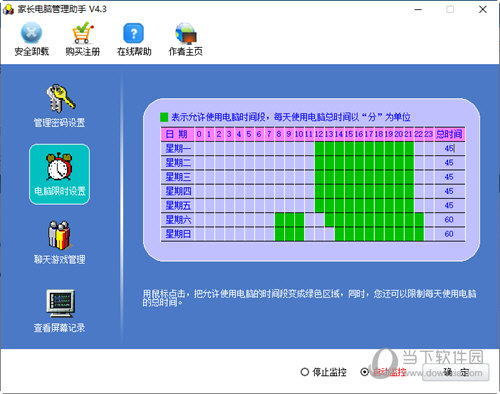The image size is (500, 394).
Task: Click 星期五 total time value 45
Action: click(x=449, y=205)
